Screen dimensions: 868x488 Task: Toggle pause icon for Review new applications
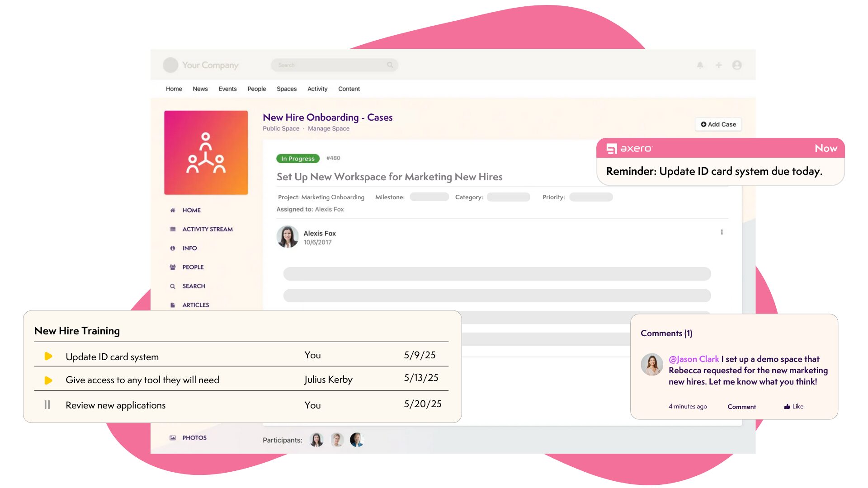(x=47, y=405)
